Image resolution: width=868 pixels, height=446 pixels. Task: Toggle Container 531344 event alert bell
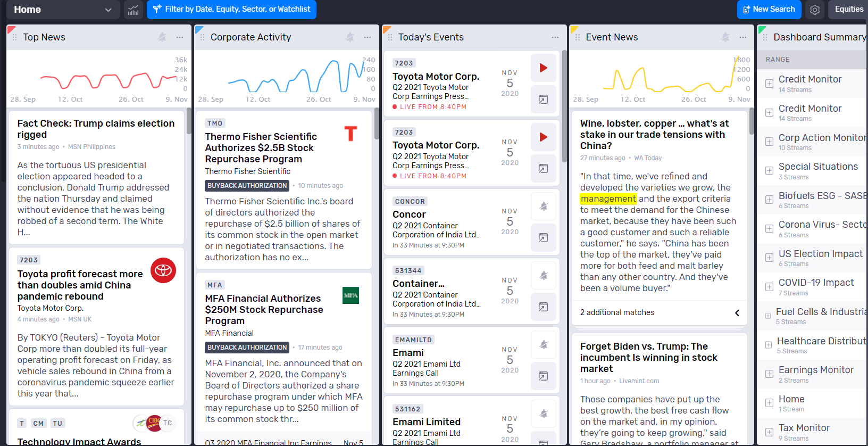pos(544,276)
